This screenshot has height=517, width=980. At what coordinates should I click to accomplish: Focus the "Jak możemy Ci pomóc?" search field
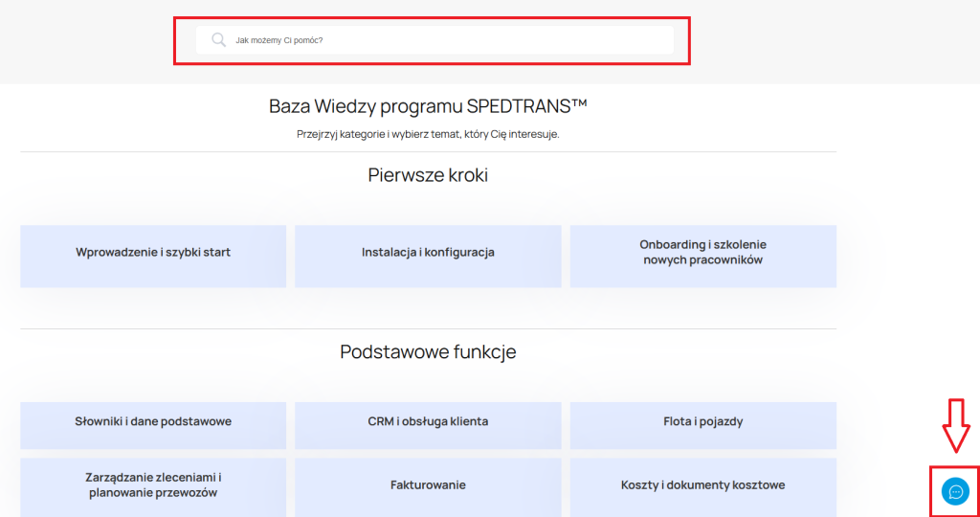click(450, 40)
